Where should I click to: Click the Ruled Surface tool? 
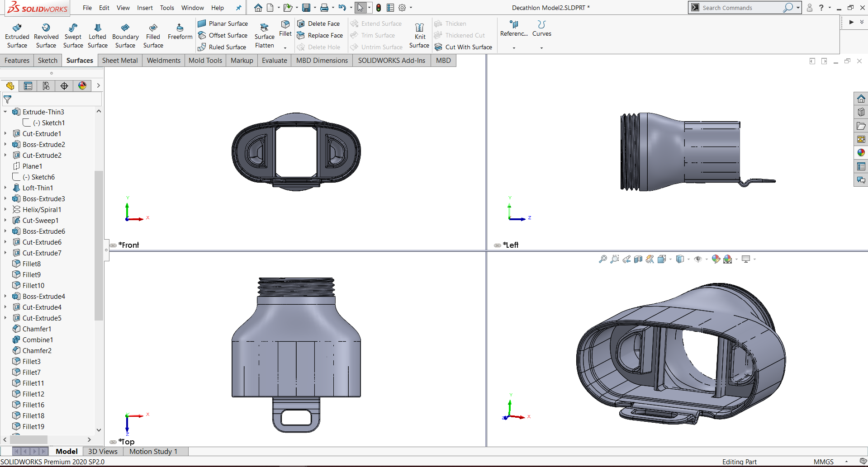tap(222, 47)
